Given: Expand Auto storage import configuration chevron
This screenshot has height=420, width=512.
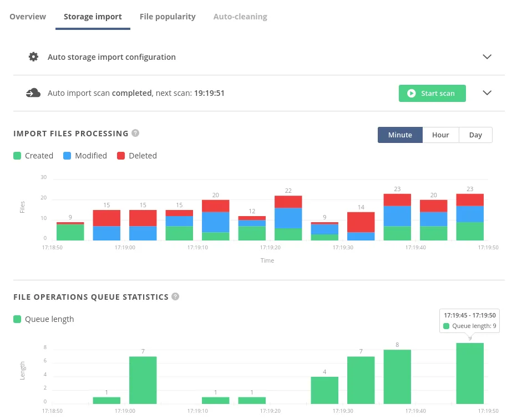Looking at the screenshot, I should point(487,57).
